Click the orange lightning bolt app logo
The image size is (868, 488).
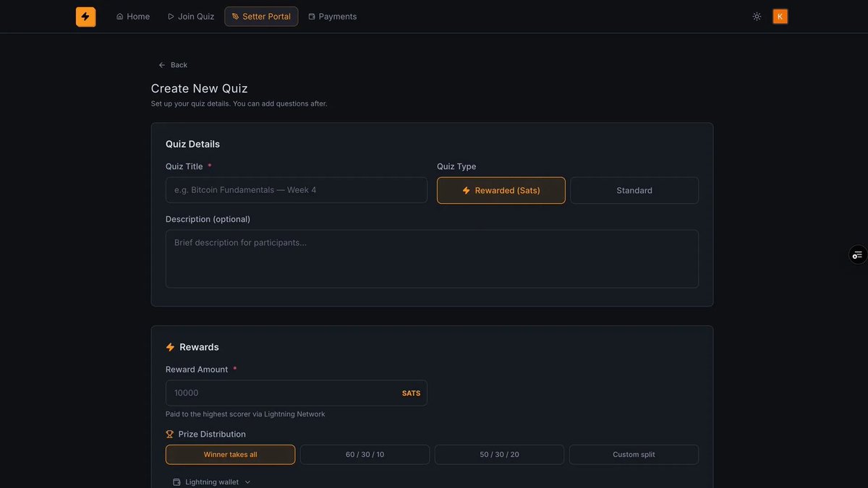[85, 17]
